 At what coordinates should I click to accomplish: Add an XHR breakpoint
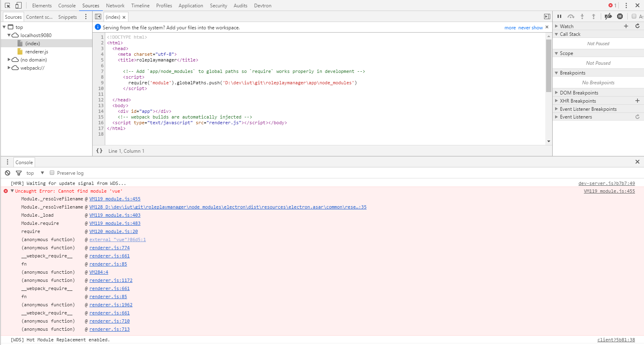pyautogui.click(x=637, y=101)
